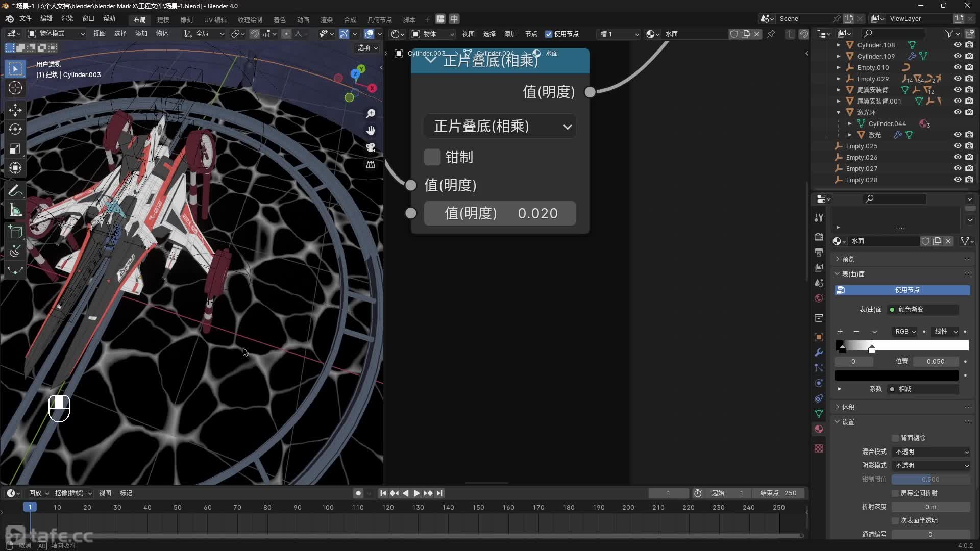Enable the 次表面半透明 checkbox
Screen dimensions: 980x551
(895, 520)
